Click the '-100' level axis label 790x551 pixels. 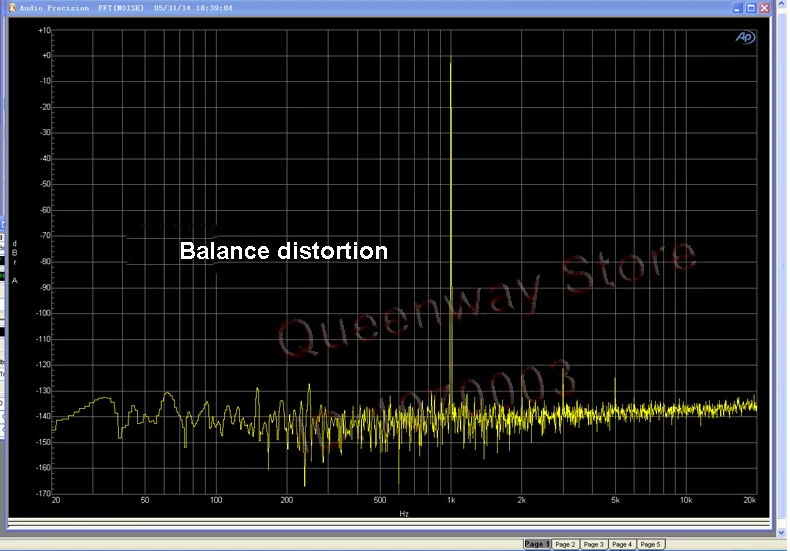43,313
